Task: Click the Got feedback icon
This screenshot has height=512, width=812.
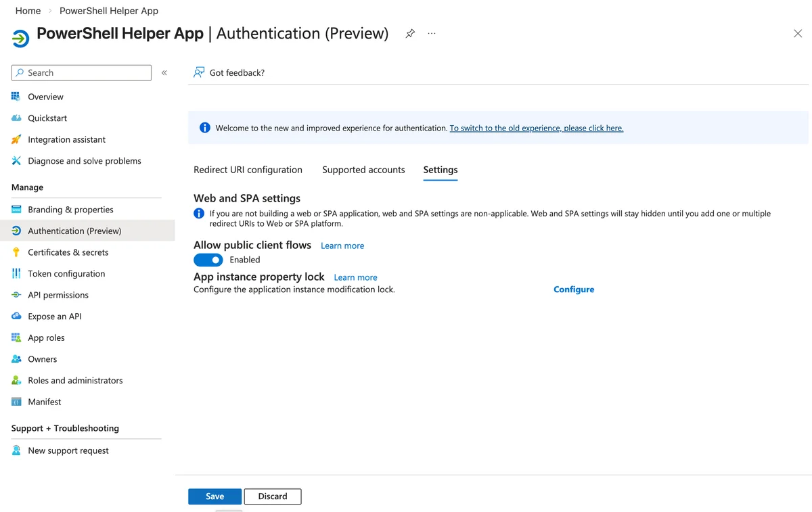Action: click(x=199, y=72)
